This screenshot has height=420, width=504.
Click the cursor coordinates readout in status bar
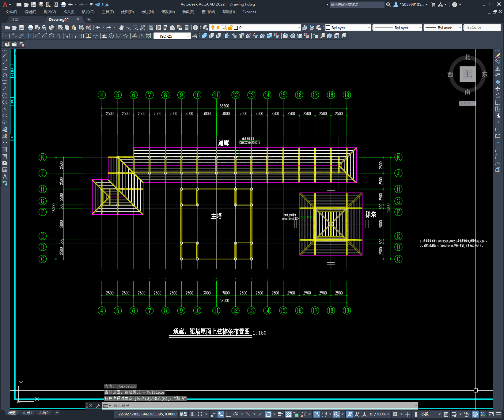[147, 414]
